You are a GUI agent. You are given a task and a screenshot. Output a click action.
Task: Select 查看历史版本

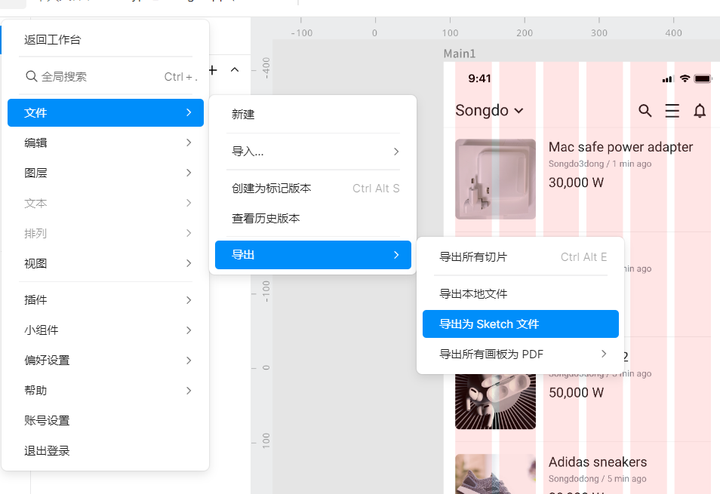point(313,219)
